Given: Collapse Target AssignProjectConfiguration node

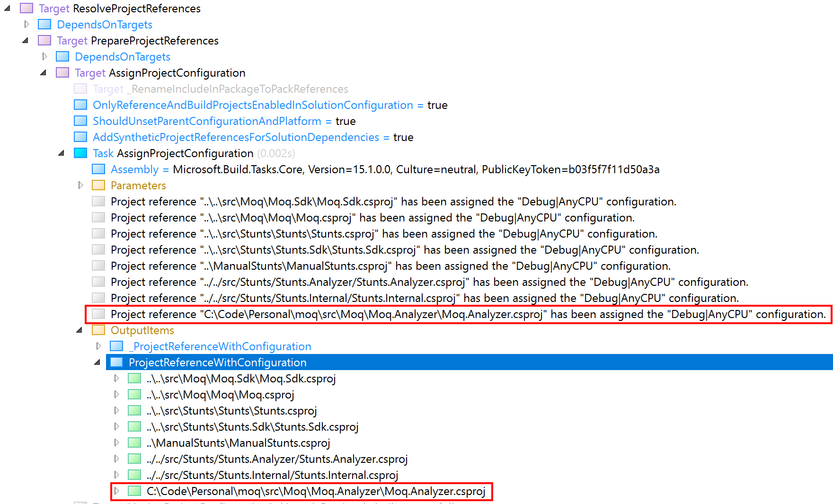Looking at the screenshot, I should 44,73.
